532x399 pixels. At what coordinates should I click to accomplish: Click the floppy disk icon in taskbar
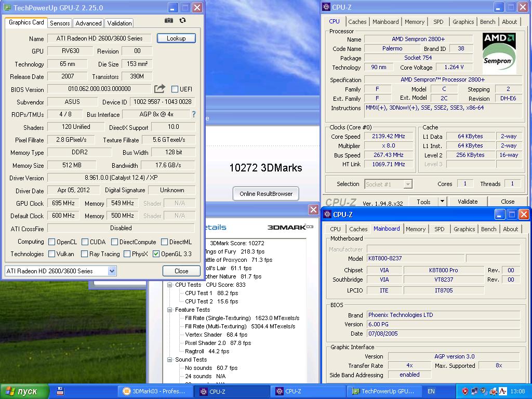[x=60, y=391]
